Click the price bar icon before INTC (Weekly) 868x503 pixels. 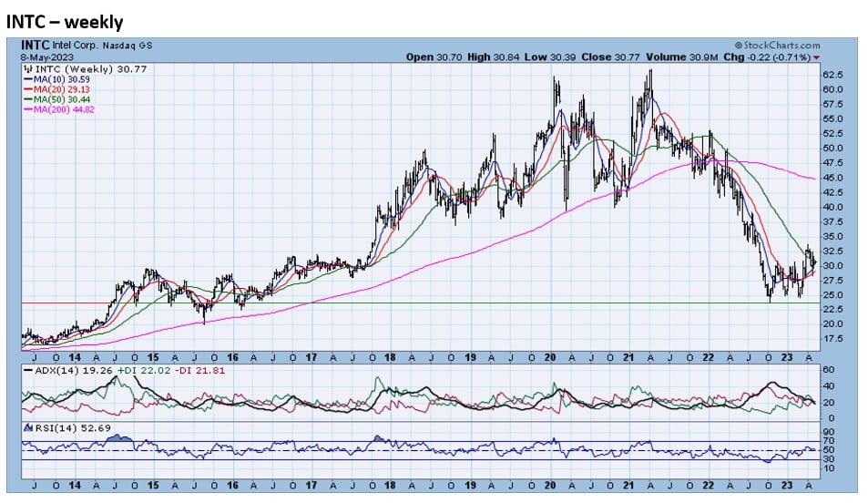point(28,69)
